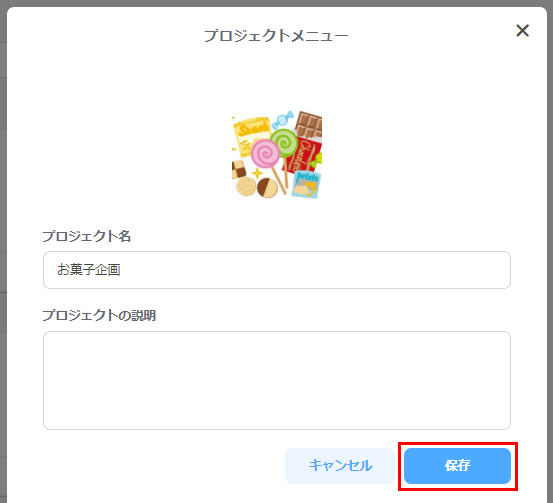Click the yellow snack bag in the project icon

251,136
